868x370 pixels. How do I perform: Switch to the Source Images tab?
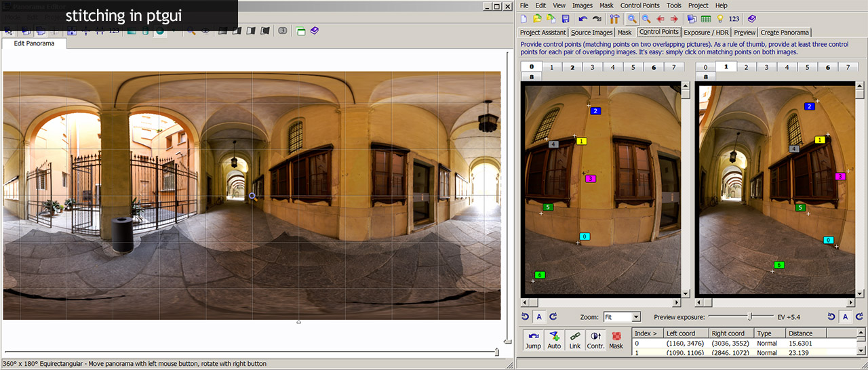tap(591, 32)
